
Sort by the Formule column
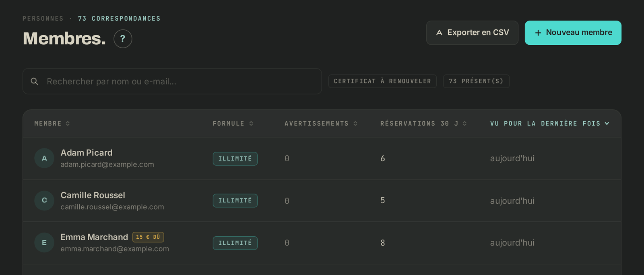pos(233,123)
